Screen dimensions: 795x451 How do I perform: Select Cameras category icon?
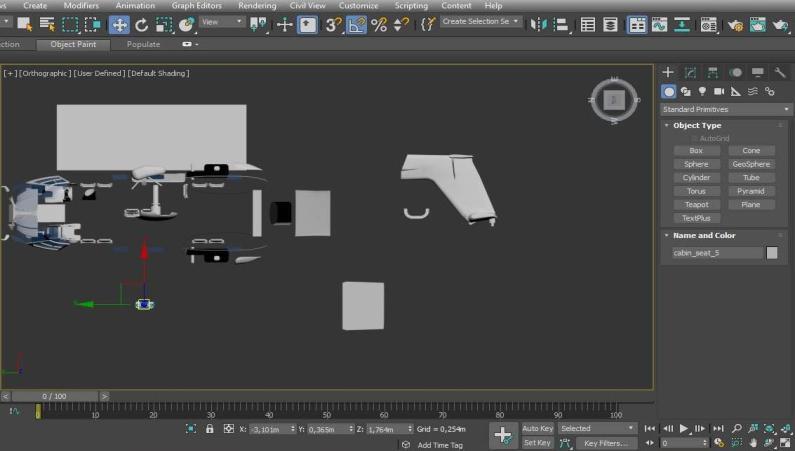click(719, 92)
